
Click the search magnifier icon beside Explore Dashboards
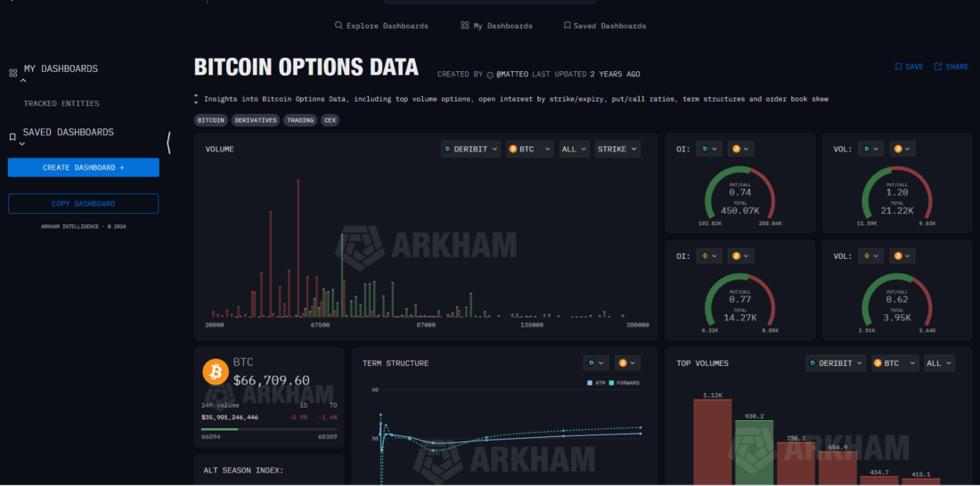pos(339,26)
